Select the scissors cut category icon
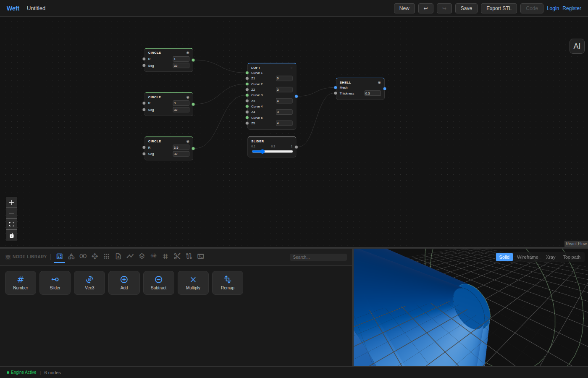 [x=177, y=256]
